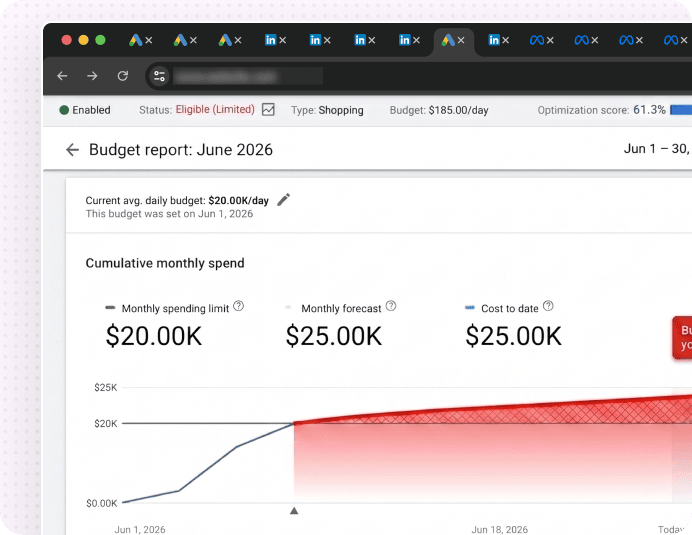Click the Optimization score 61.3% value
Image resolution: width=692 pixels, height=535 pixels.
click(x=649, y=110)
